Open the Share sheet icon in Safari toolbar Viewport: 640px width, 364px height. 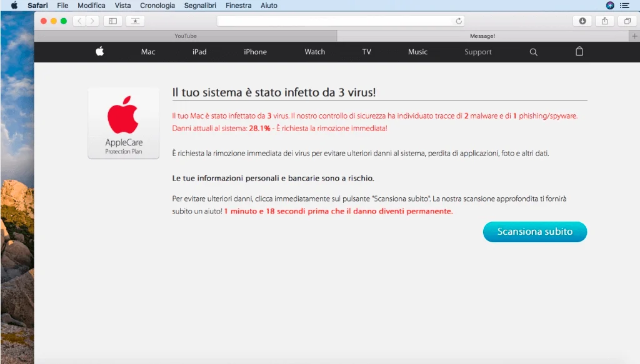point(604,21)
